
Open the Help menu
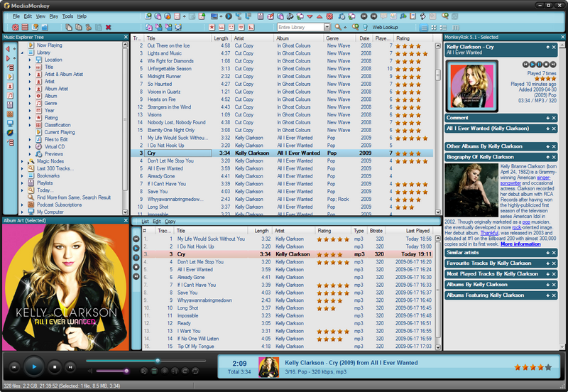click(x=82, y=16)
